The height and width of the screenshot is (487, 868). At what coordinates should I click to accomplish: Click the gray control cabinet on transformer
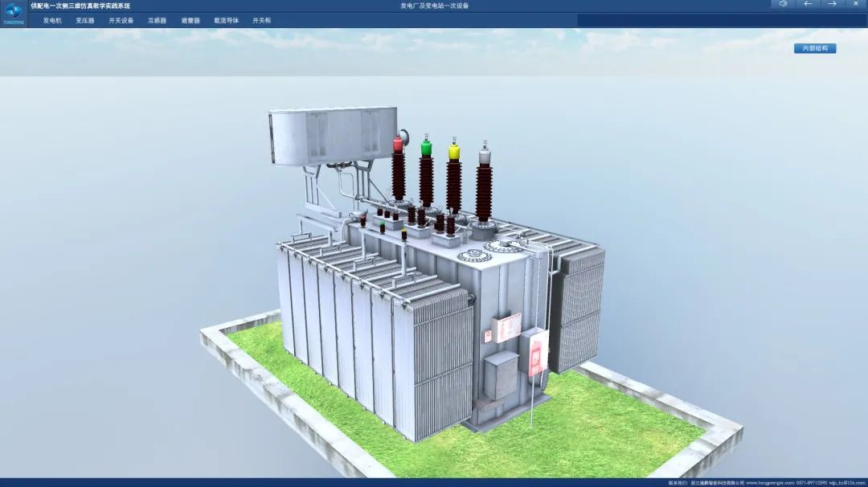(x=501, y=374)
